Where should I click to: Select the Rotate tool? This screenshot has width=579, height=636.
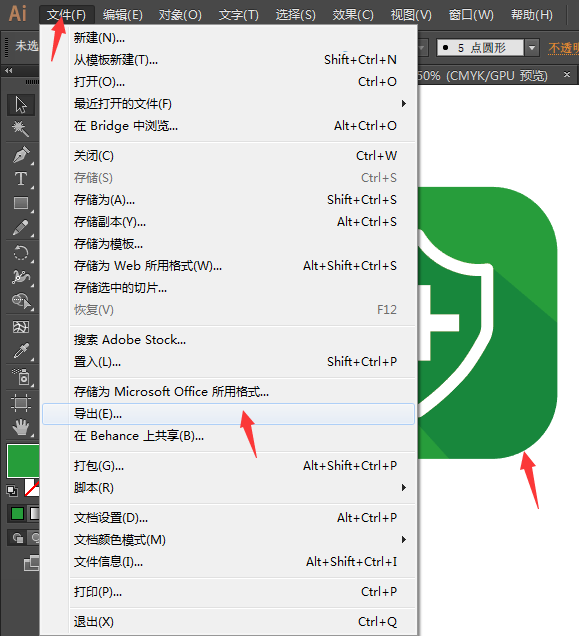(x=21, y=254)
